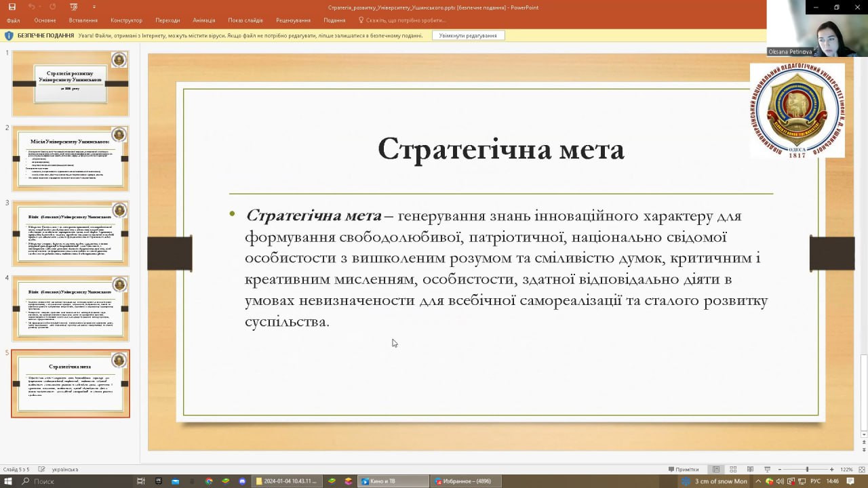This screenshot has width=868, height=488.
Task: Click the snow weather widget on taskbar
Action: coord(715,481)
